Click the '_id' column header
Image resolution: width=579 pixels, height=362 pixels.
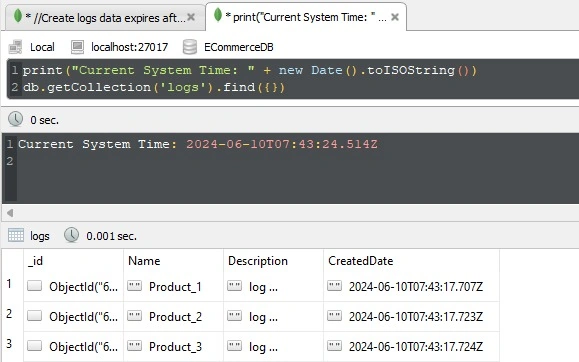tap(73, 261)
